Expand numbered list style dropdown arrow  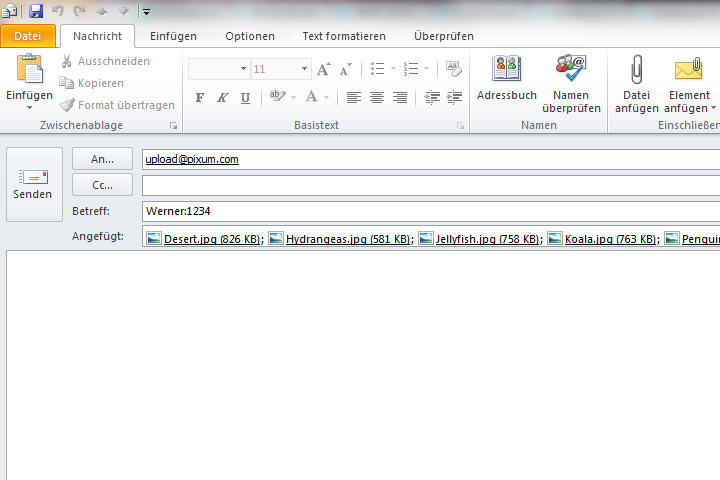[427, 69]
